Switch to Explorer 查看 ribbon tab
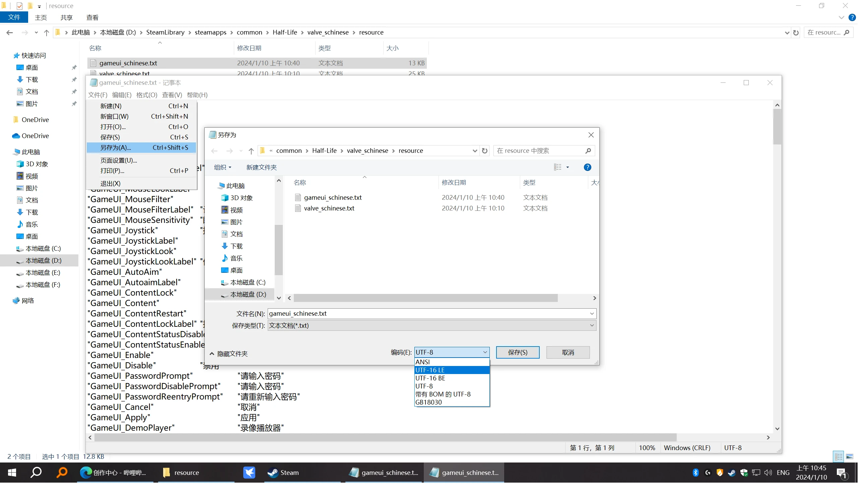The width and height of the screenshot is (868, 493). pyautogui.click(x=92, y=18)
